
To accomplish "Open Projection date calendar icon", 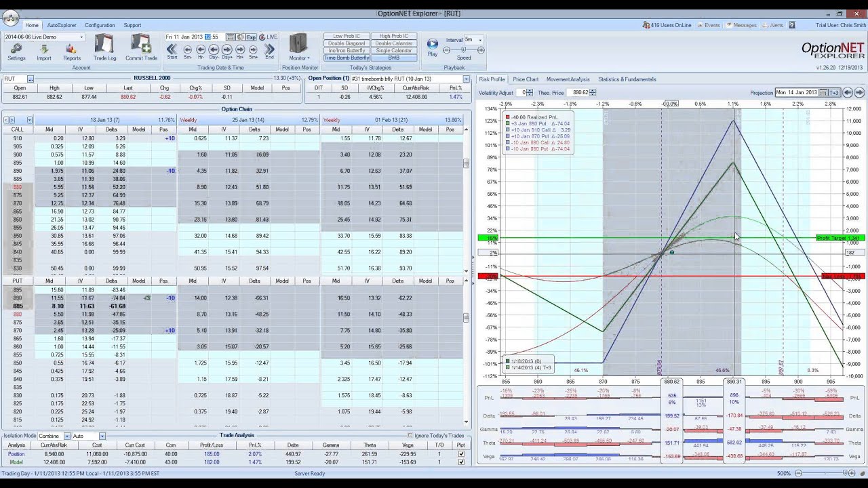I will coord(823,92).
